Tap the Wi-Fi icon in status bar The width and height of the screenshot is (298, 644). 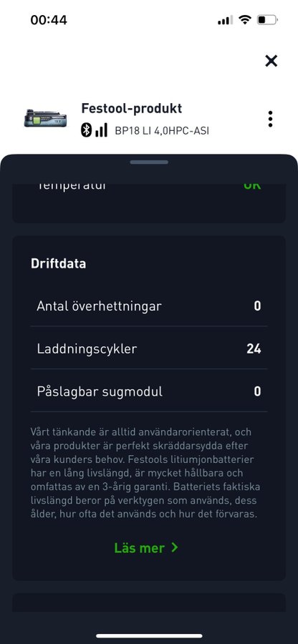tap(245, 20)
